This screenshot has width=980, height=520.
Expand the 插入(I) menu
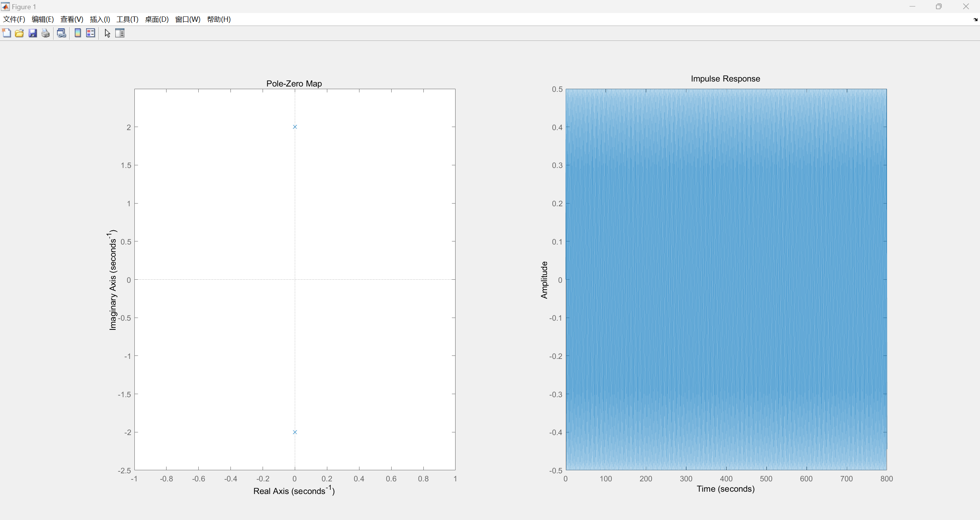pyautogui.click(x=100, y=20)
